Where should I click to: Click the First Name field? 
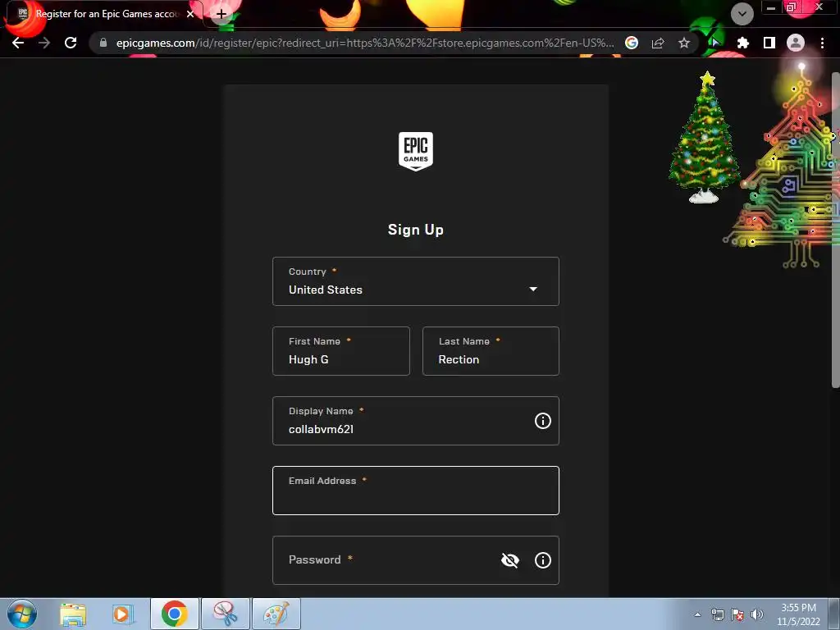[x=341, y=351]
